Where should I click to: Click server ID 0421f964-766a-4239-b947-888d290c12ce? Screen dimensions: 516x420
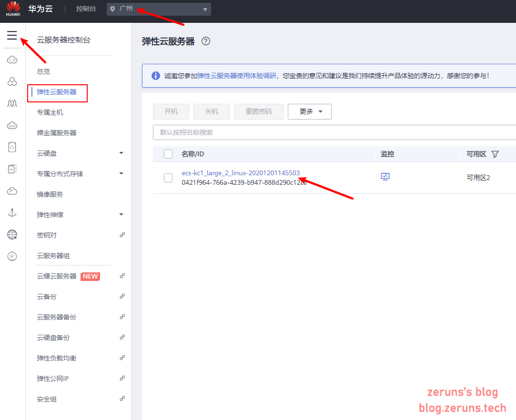(x=244, y=182)
